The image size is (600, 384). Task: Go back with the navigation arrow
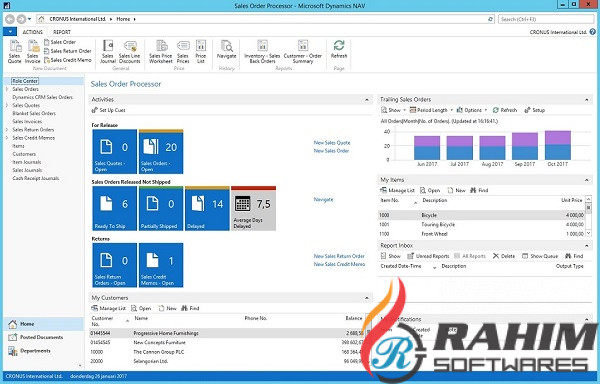[10, 19]
